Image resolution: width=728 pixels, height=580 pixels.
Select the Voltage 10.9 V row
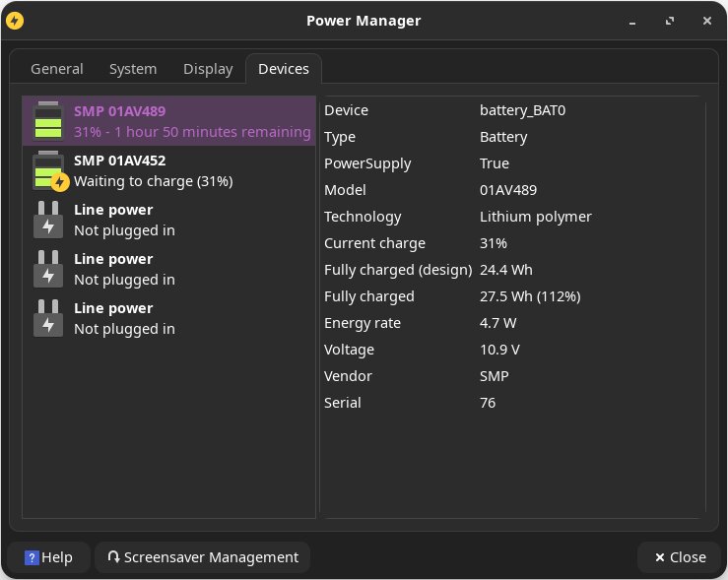[512, 350]
